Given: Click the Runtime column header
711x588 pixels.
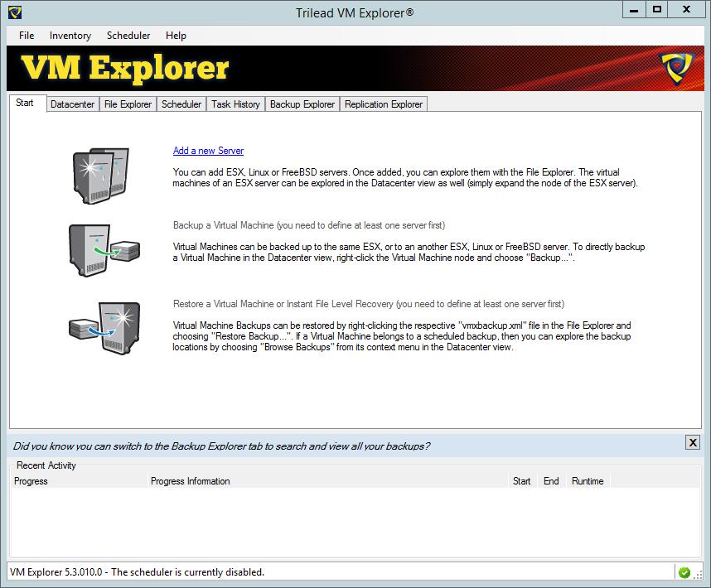Looking at the screenshot, I should pyautogui.click(x=588, y=481).
